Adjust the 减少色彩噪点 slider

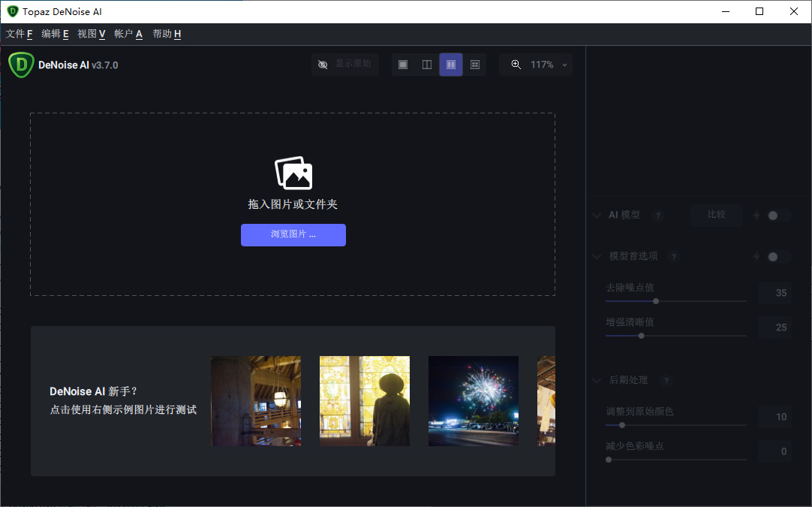pyautogui.click(x=676, y=460)
